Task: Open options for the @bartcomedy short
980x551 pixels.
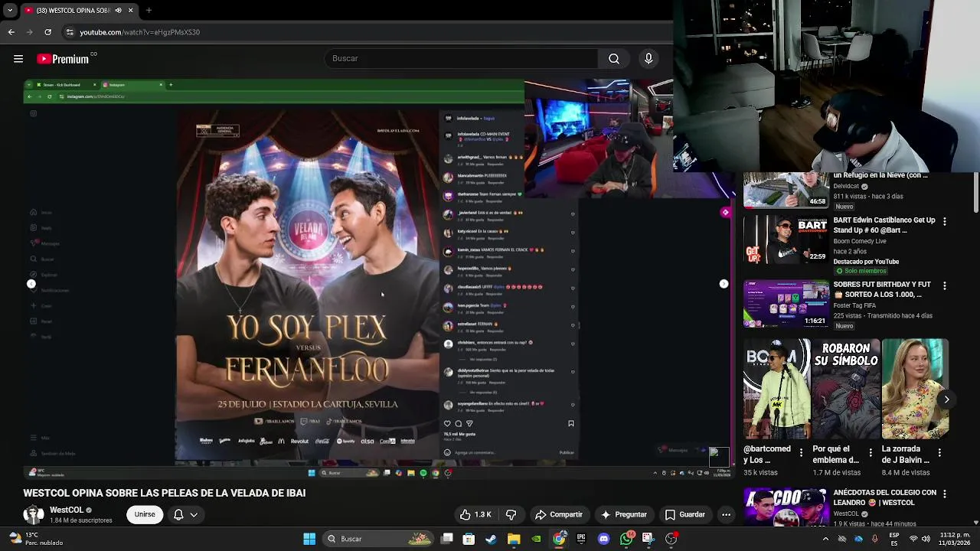Action: [802, 453]
